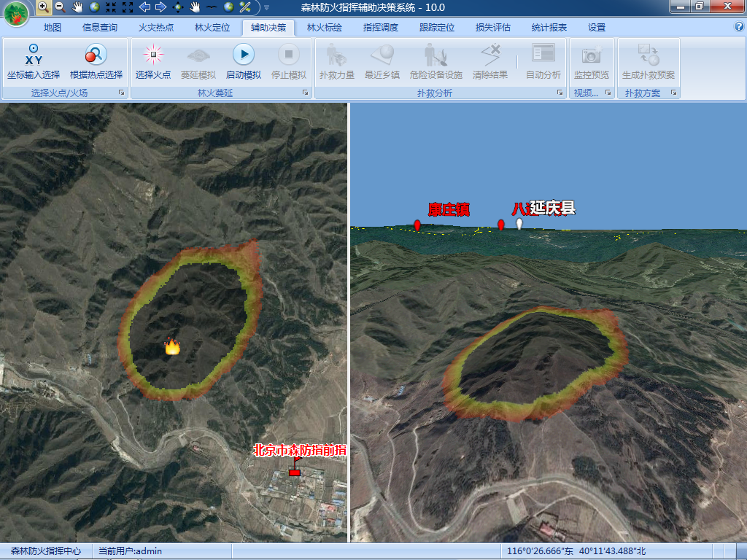Switch to the 损失评估 tab
Screen dimensions: 747x560
493,28
